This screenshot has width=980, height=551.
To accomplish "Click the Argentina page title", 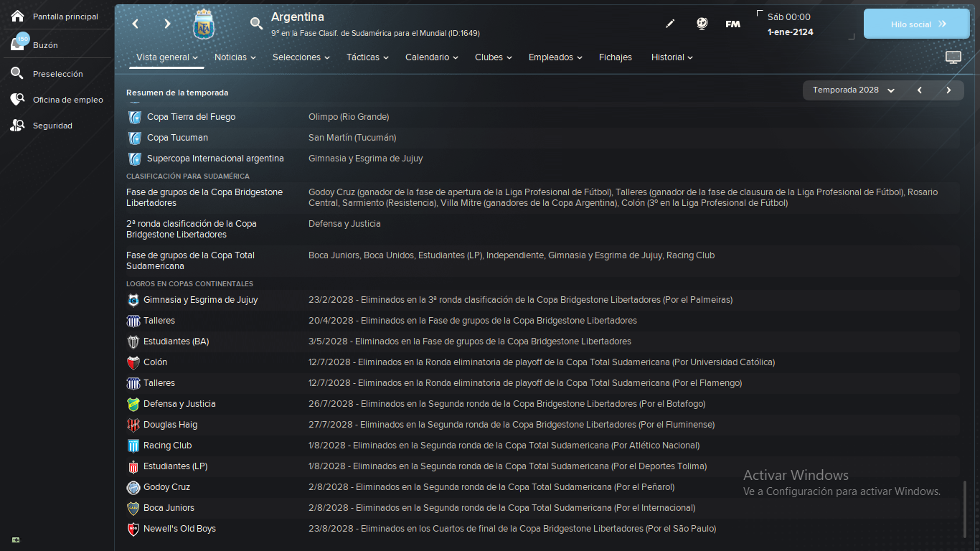I will point(298,17).
